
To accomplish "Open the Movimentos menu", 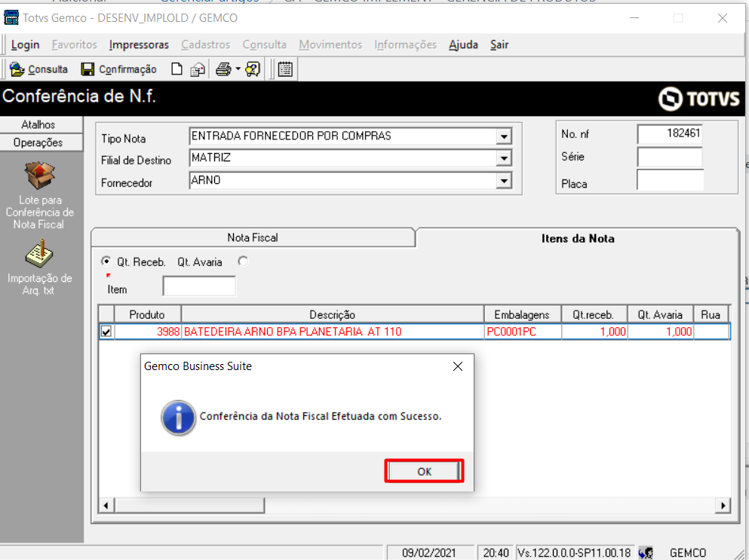I will click(x=330, y=44).
